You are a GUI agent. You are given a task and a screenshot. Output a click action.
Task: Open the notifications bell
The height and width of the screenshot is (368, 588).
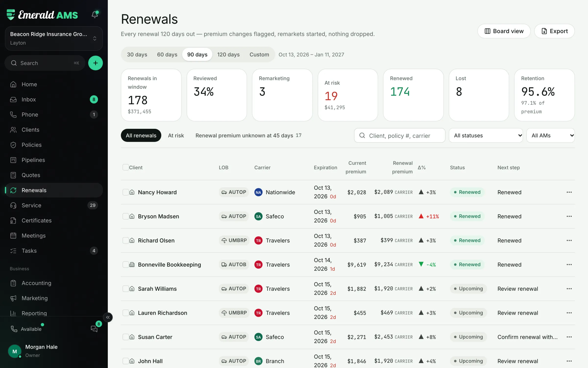[95, 14]
